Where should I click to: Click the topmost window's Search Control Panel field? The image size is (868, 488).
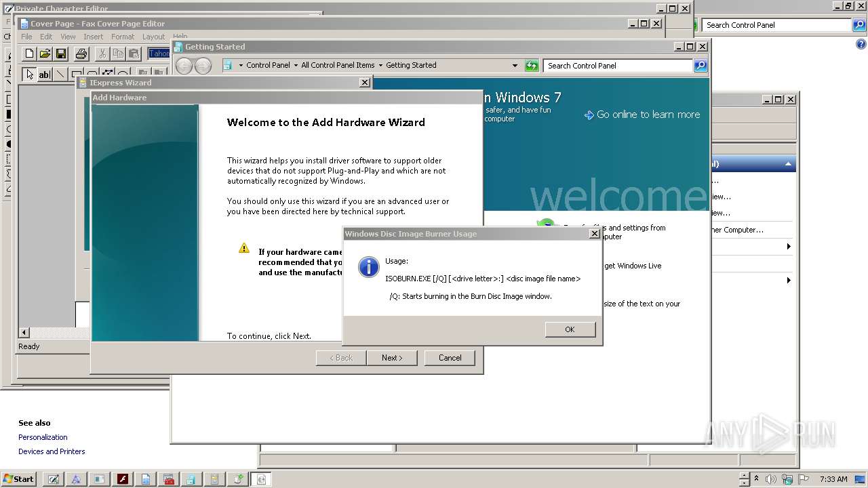pos(776,25)
